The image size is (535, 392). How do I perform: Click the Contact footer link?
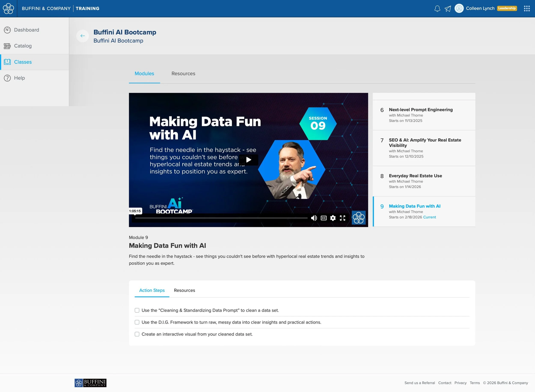coord(444,383)
